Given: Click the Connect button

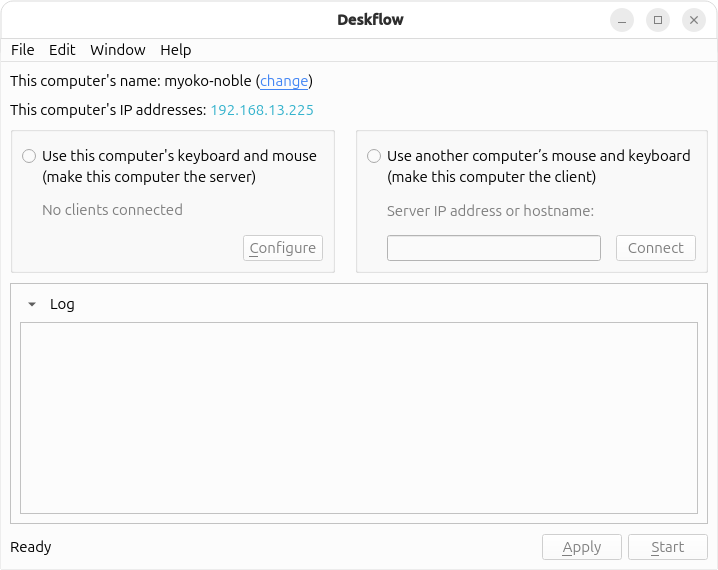Looking at the screenshot, I should pos(655,248).
